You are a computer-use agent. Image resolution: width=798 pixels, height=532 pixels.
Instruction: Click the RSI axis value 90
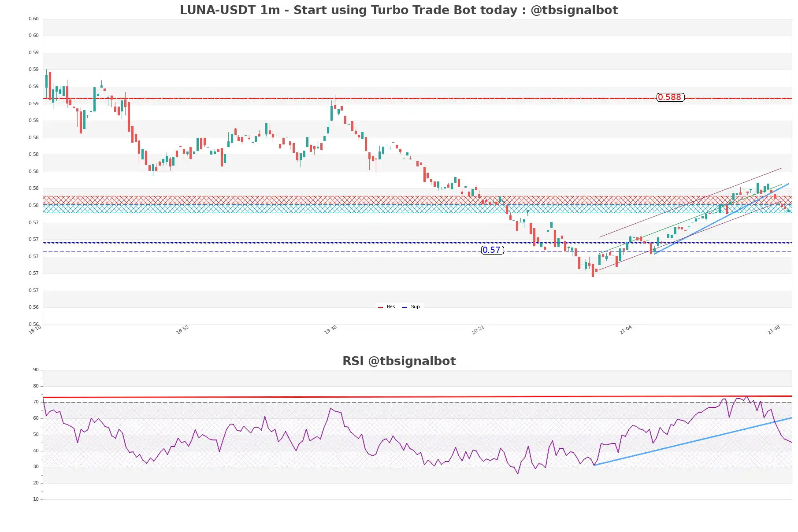pos(36,369)
